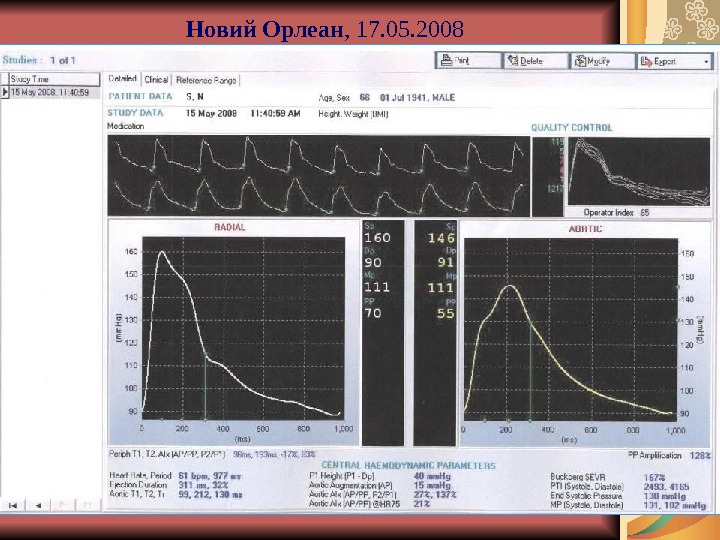
Task: Click the radial Sp value 160
Action: point(377,238)
